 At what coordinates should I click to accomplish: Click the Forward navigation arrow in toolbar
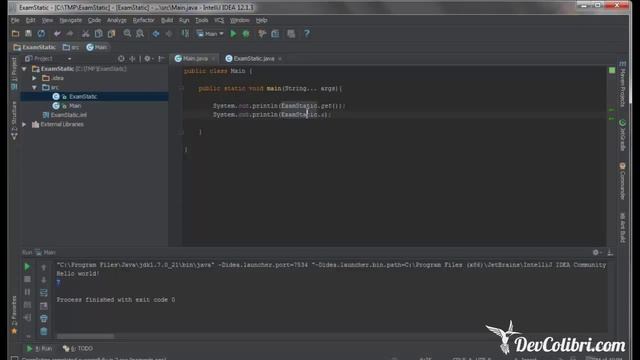coord(169,34)
